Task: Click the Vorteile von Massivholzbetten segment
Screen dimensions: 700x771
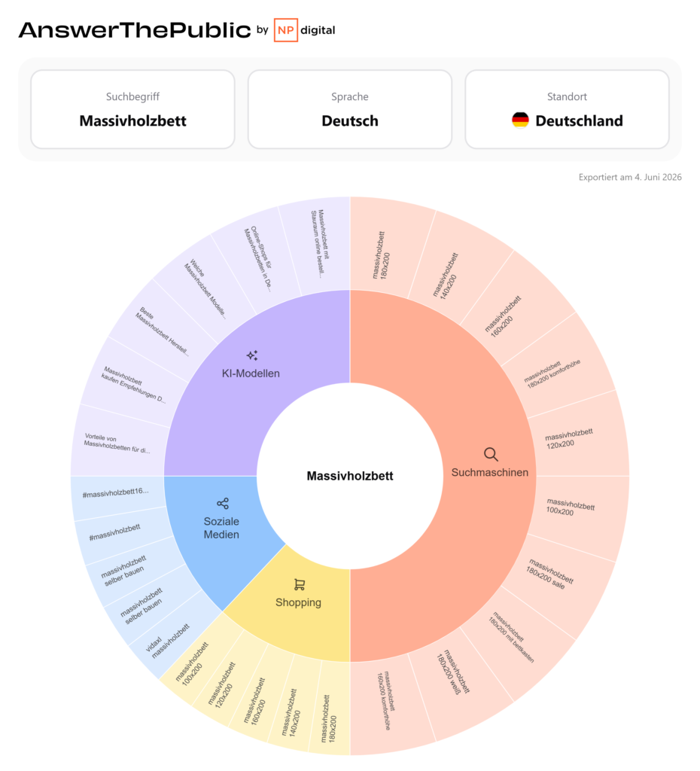Action: coord(118,443)
